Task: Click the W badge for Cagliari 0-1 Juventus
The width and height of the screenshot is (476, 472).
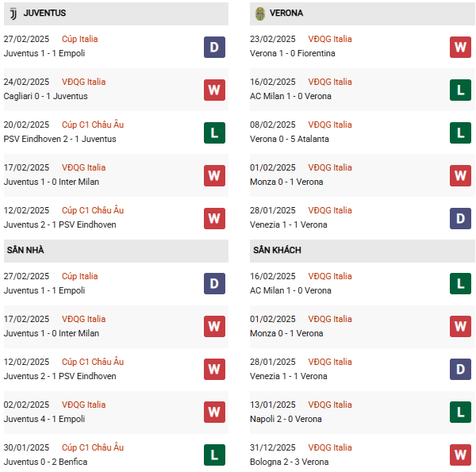Action: pos(214,90)
